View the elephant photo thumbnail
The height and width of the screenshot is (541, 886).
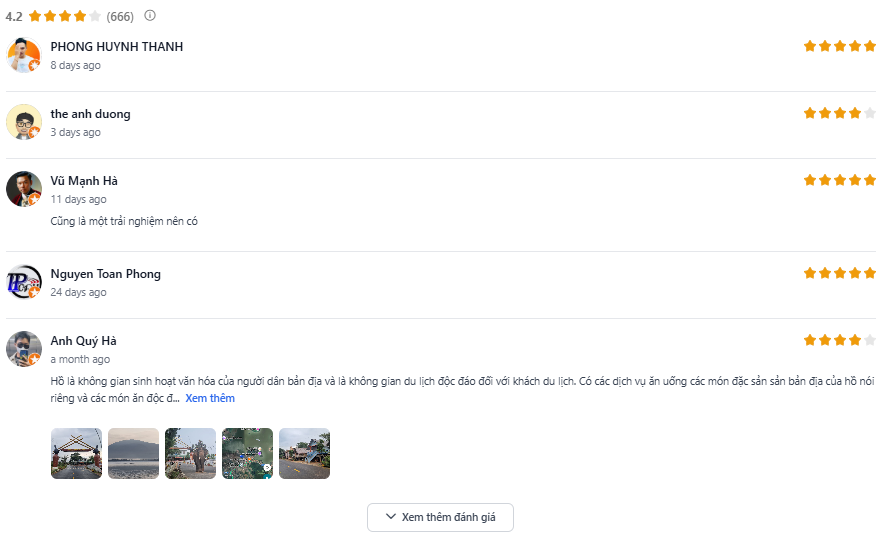point(190,454)
